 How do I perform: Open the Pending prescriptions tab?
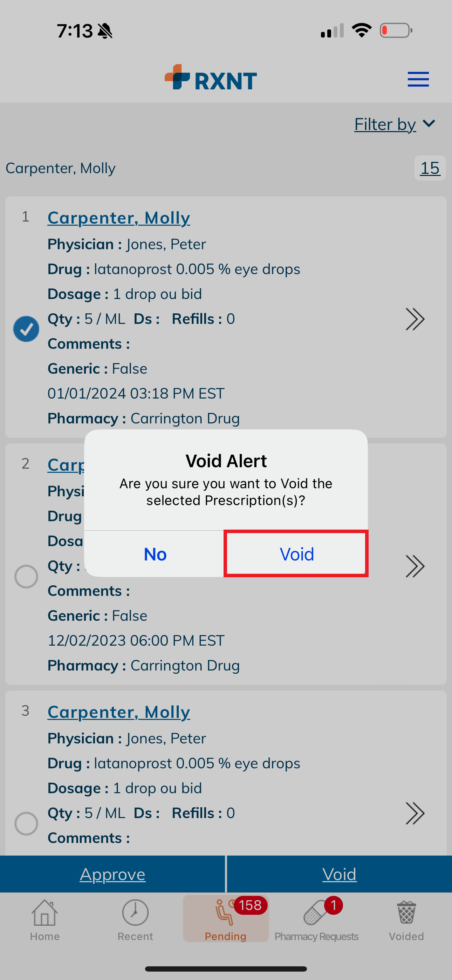(x=226, y=918)
